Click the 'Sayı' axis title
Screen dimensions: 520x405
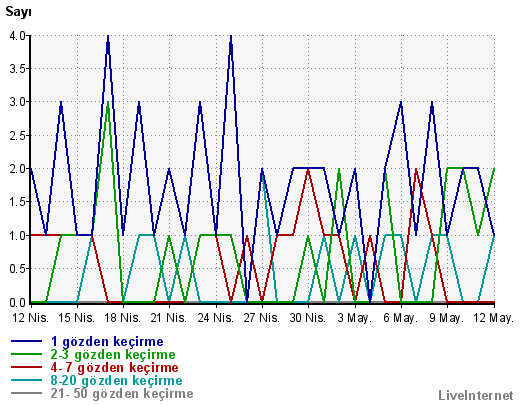pos(18,12)
